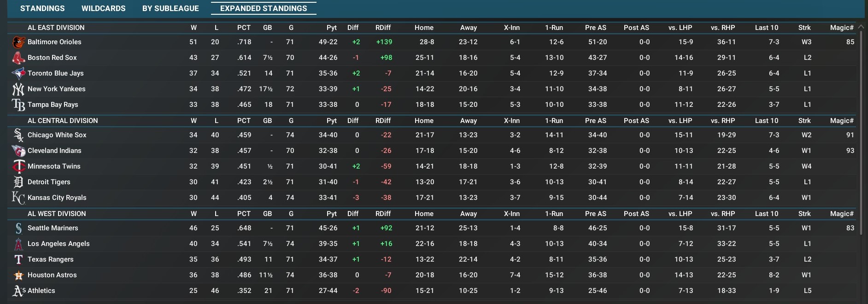The image size is (868, 304).
Task: Click the AL East PCT column header
Action: click(x=244, y=28)
